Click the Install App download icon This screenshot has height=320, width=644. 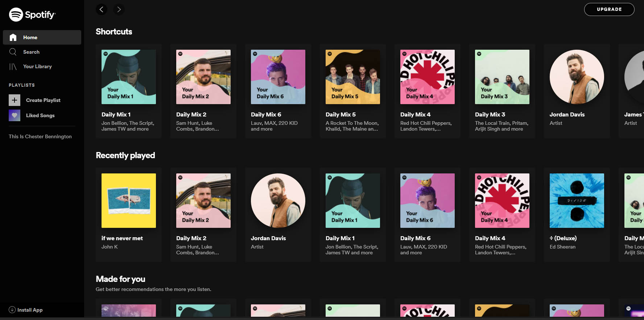point(12,309)
